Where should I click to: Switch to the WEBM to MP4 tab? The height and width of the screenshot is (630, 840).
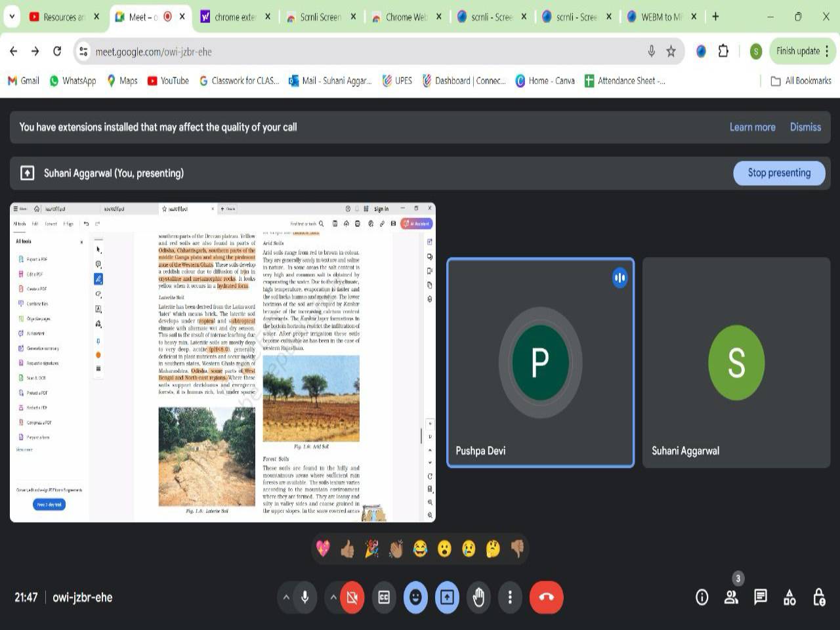(662, 17)
